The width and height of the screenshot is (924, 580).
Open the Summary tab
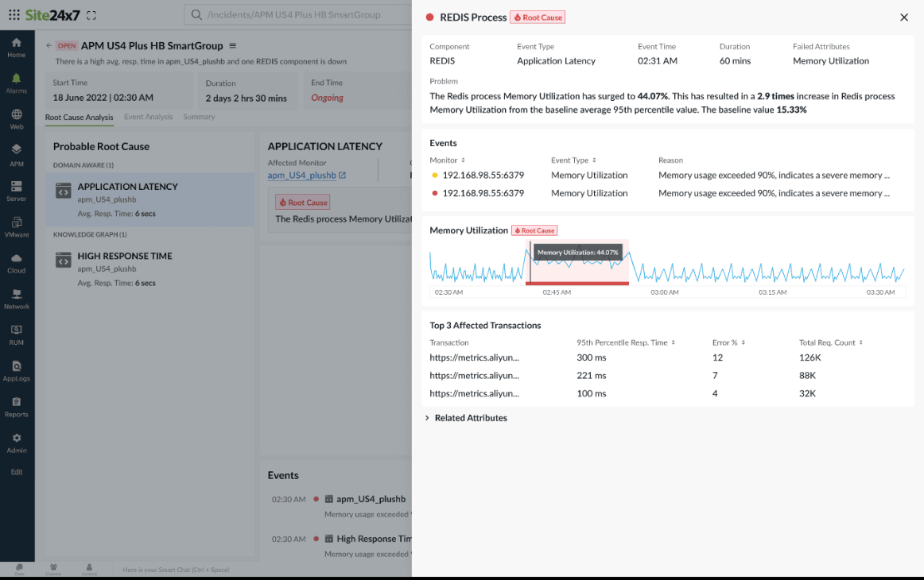click(199, 116)
